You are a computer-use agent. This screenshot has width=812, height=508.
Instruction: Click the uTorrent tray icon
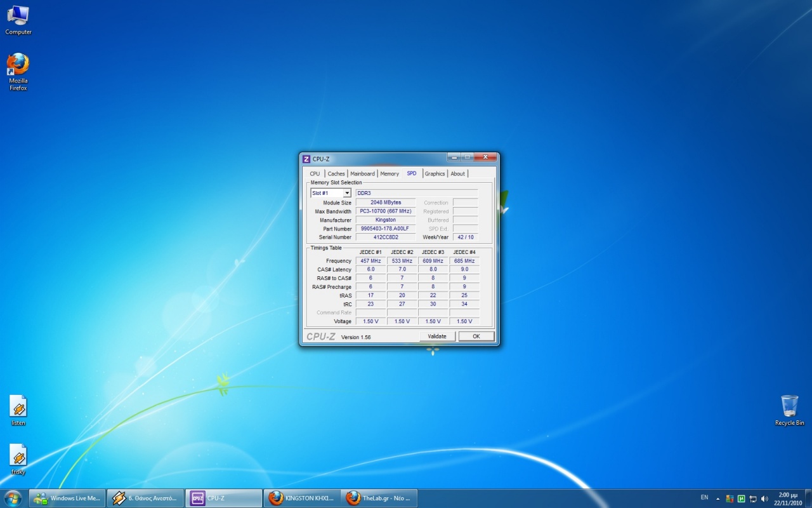click(741, 498)
